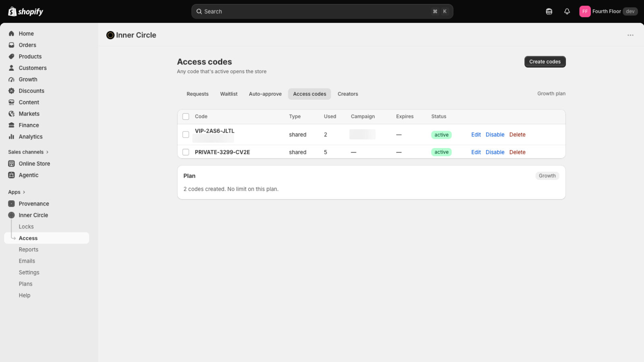Open the notifications bell
644x362 pixels.
pos(567,11)
